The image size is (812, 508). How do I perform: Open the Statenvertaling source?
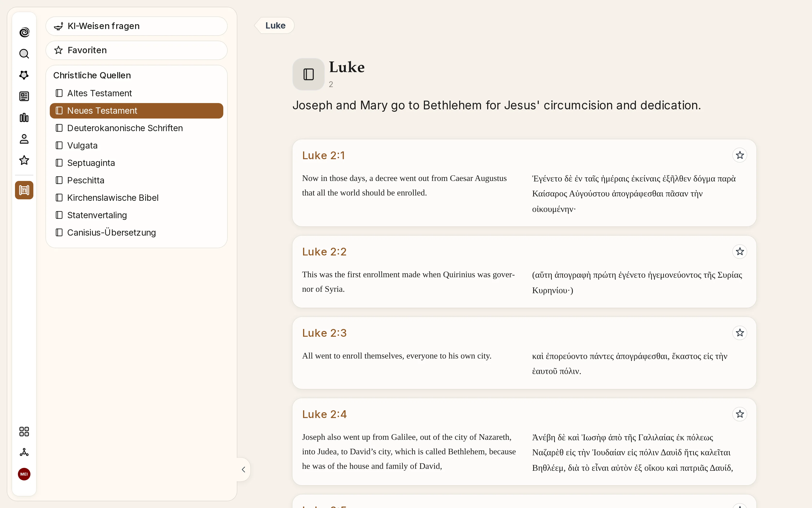coord(137,215)
